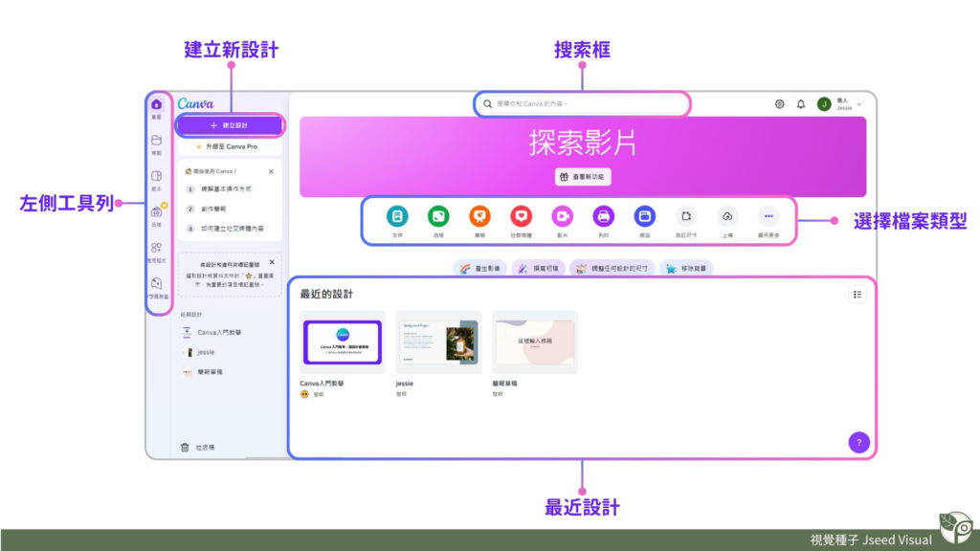Click the 探索影片 banner title
Viewport: 980px width, 551px height.
(583, 143)
